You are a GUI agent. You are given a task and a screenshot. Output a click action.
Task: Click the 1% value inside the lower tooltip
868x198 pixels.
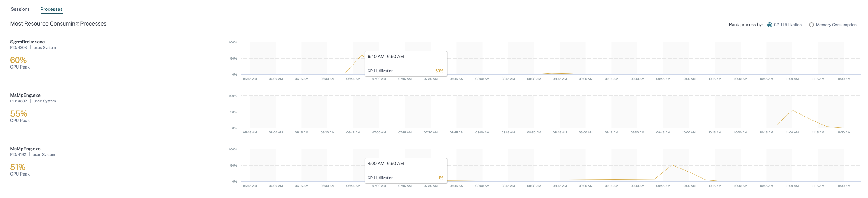click(440, 178)
